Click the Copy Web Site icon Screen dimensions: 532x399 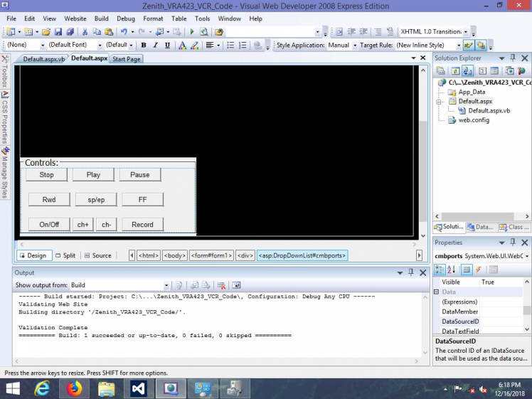pos(509,71)
